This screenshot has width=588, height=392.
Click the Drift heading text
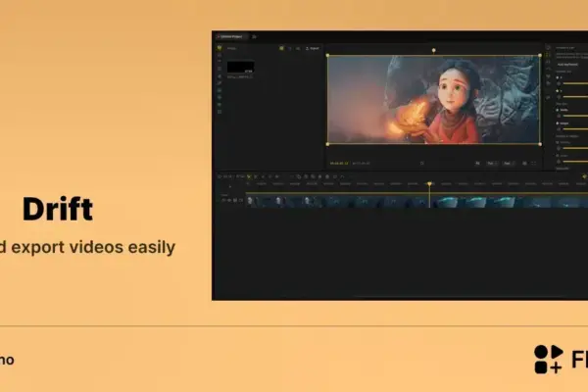click(58, 209)
